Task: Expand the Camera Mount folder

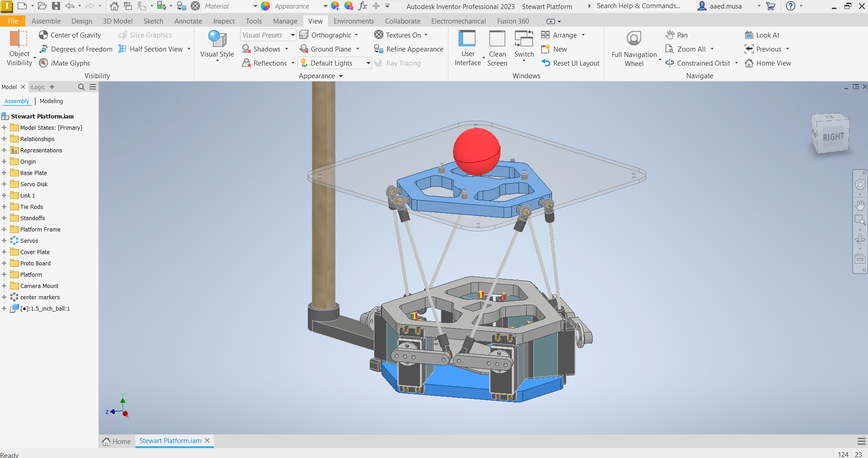Action: point(4,286)
